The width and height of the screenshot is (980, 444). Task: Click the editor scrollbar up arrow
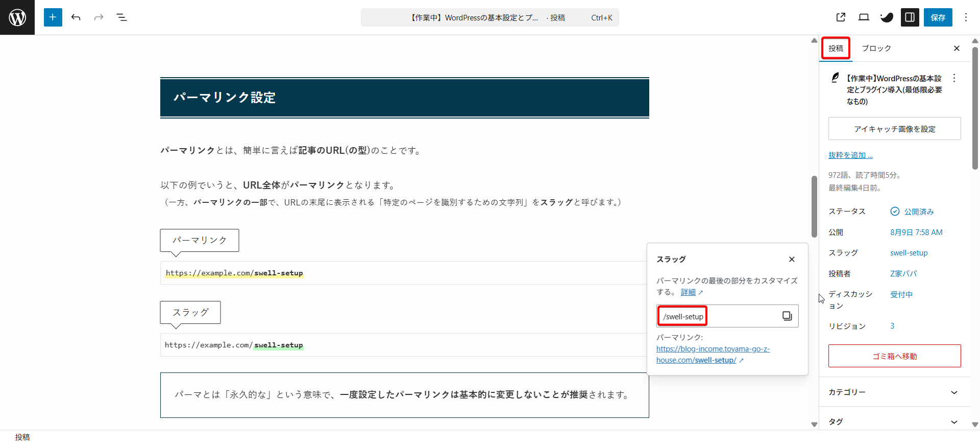[x=814, y=40]
